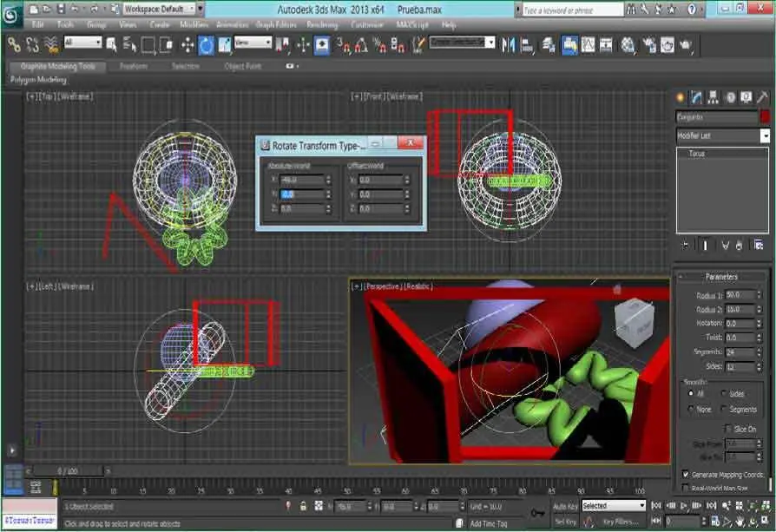Click the time slider showing 0 / 100
Viewport: 776px width, 532px height.
tap(68, 471)
